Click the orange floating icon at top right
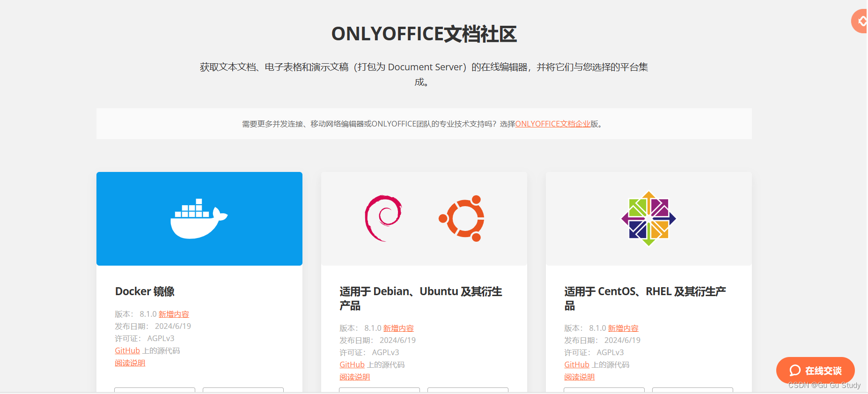The width and height of the screenshot is (868, 394). [x=860, y=21]
